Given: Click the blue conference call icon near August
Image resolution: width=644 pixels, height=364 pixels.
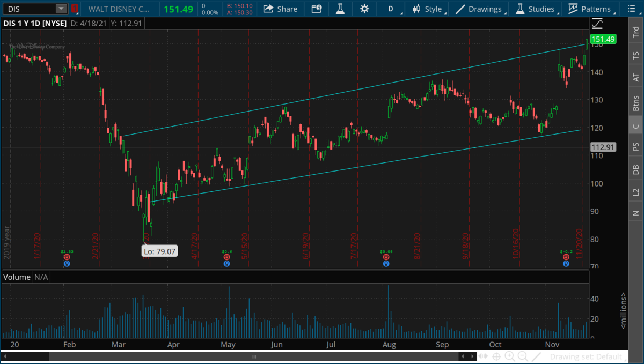Looking at the screenshot, I should pos(386,263).
